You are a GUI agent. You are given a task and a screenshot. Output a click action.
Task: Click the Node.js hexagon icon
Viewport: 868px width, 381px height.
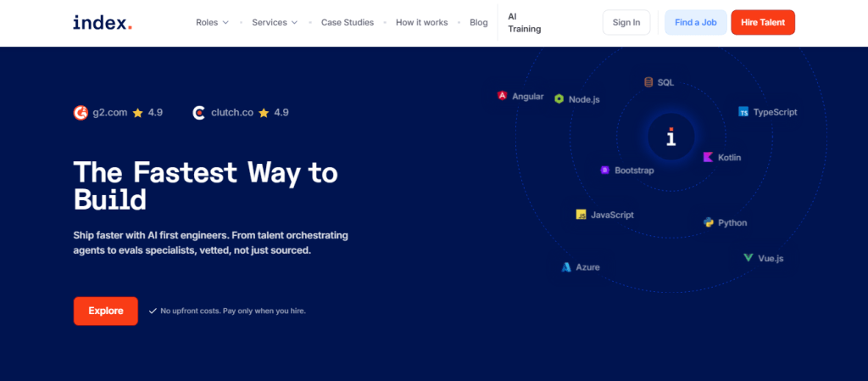pyautogui.click(x=559, y=99)
